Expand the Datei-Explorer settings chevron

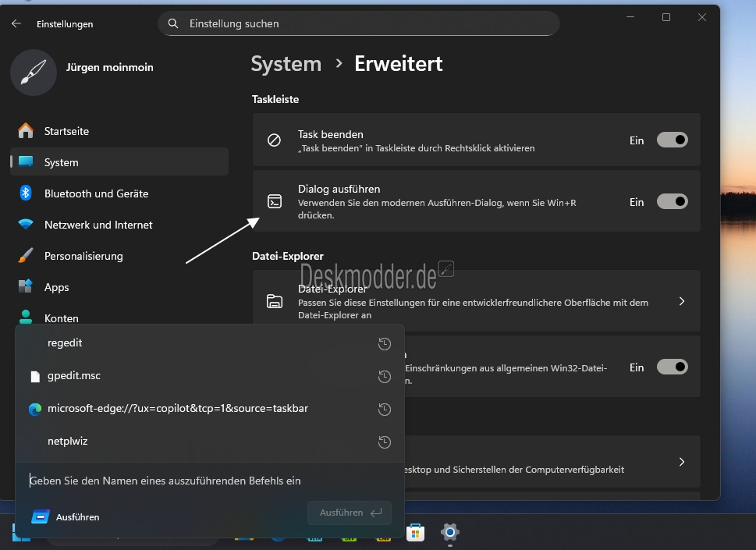pos(681,301)
